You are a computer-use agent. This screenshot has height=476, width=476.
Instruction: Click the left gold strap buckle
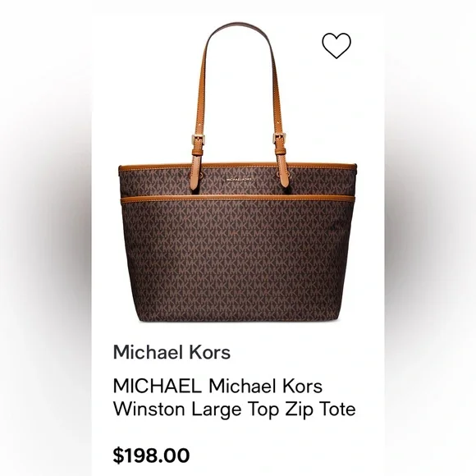198,140
